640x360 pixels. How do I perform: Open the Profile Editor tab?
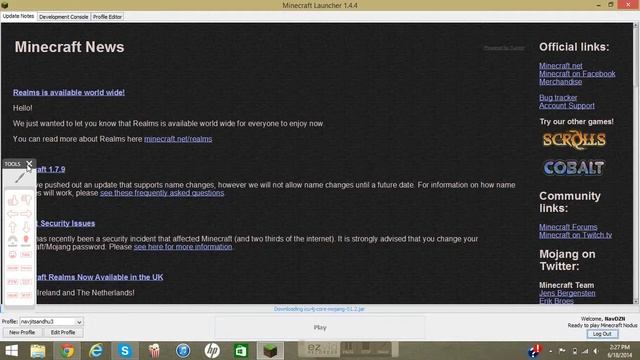tap(107, 17)
